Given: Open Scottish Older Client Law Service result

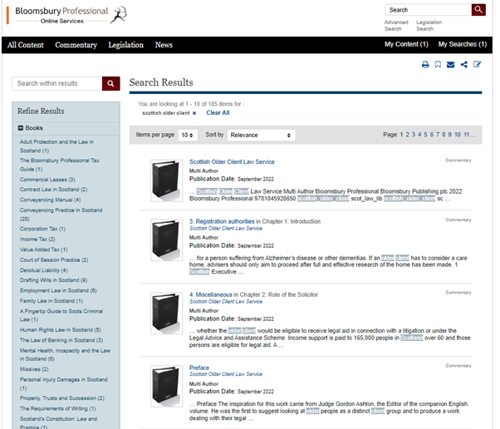Looking at the screenshot, I should click(x=232, y=162).
